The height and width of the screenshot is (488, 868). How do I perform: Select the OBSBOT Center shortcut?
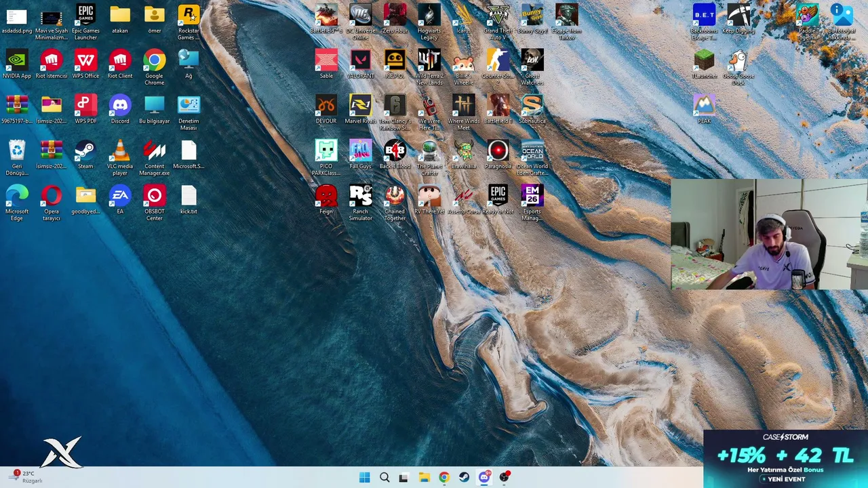pyautogui.click(x=155, y=203)
